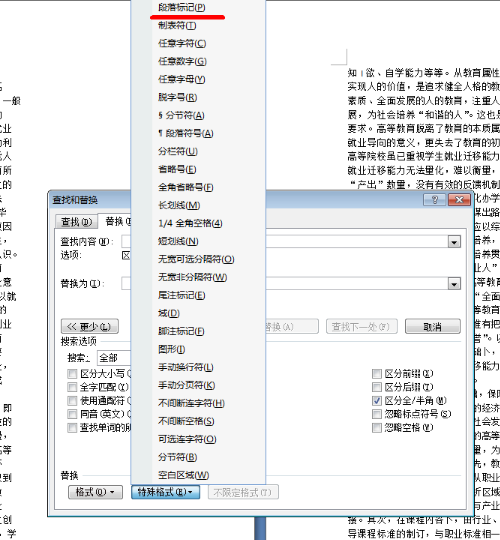
Task: Tick the 区分前缀 checkbox
Action: coord(377,374)
